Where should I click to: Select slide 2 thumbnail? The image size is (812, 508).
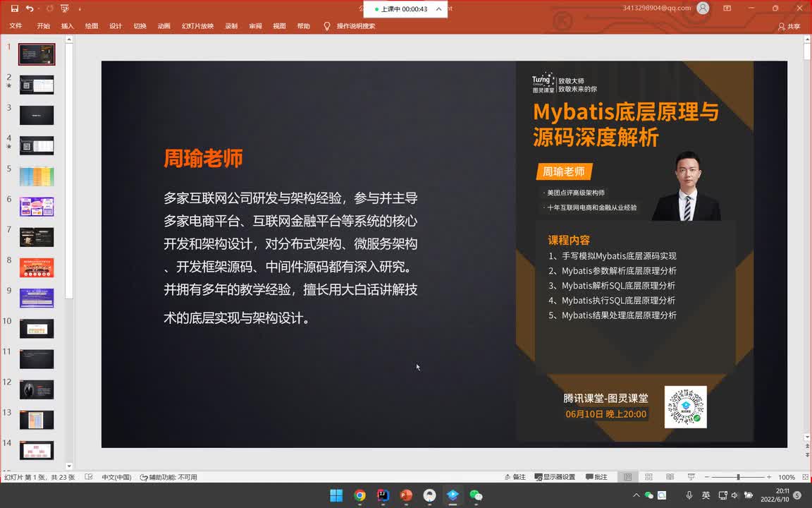[x=37, y=85]
